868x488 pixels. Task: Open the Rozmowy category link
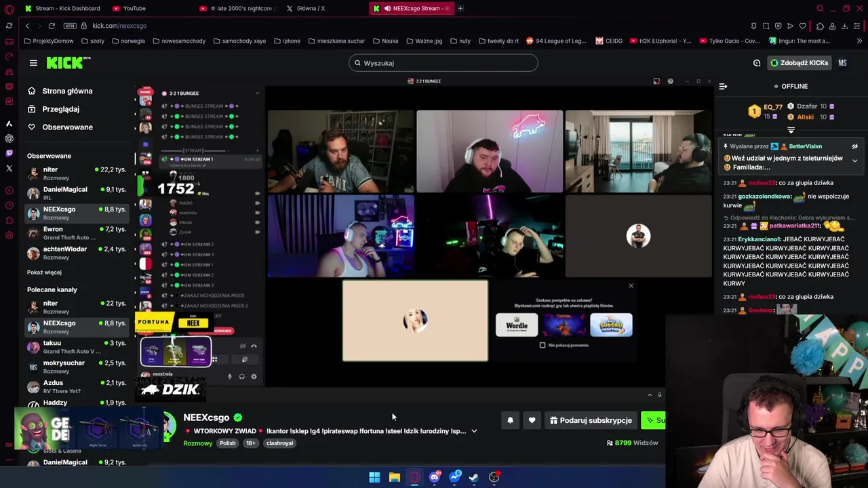click(198, 443)
